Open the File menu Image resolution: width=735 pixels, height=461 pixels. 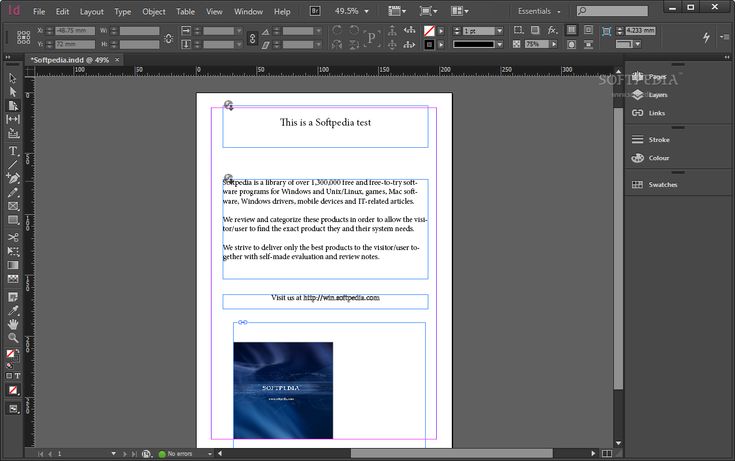pos(39,11)
